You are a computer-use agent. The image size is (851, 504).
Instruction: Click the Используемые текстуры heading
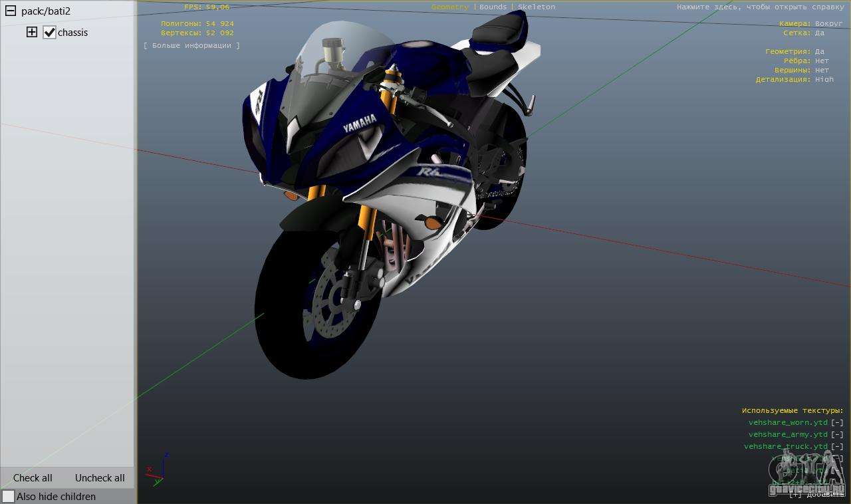click(x=792, y=411)
